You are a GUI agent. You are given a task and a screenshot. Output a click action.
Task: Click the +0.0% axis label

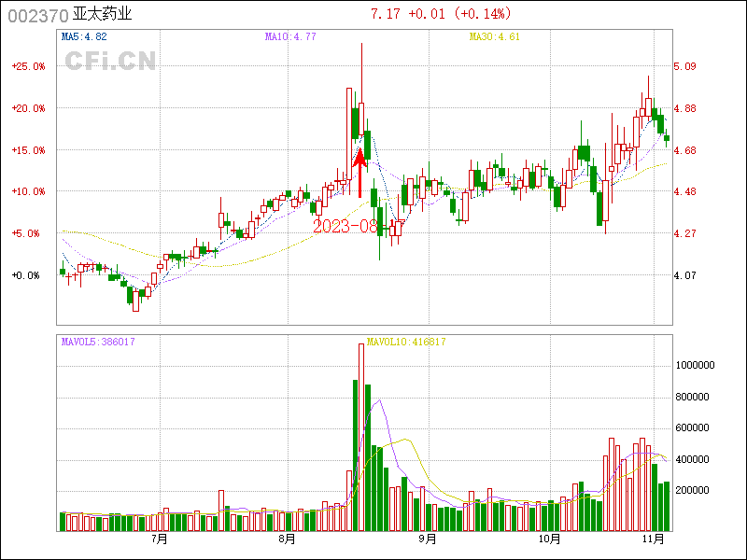click(26, 275)
